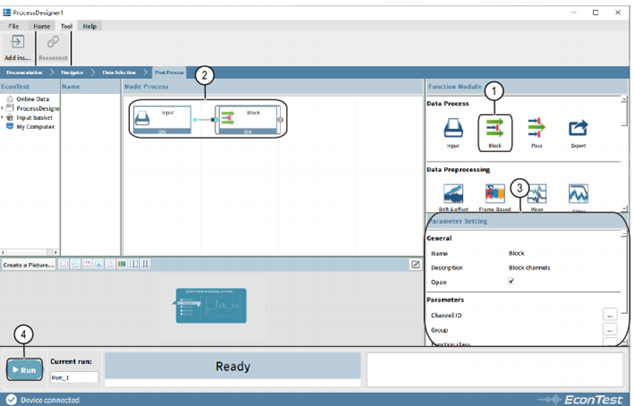This screenshot has width=634, height=406.
Task: Select the ProcessDesigner tree label
Action: click(x=38, y=108)
